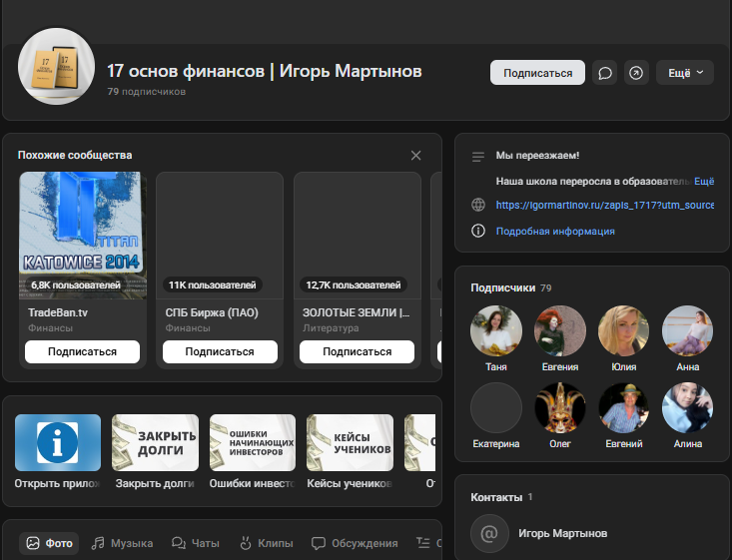Expand the Ещё dropdown in header
This screenshot has height=560, width=732.
685,73
